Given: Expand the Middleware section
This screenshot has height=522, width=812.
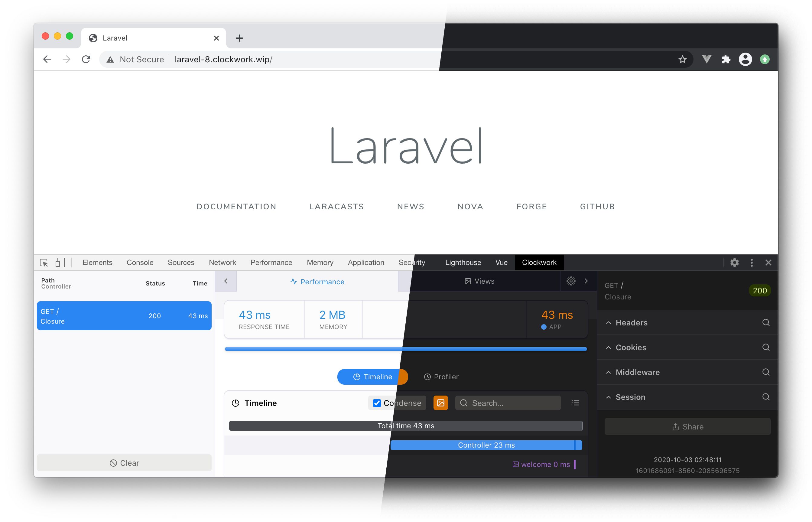Looking at the screenshot, I should coord(638,372).
